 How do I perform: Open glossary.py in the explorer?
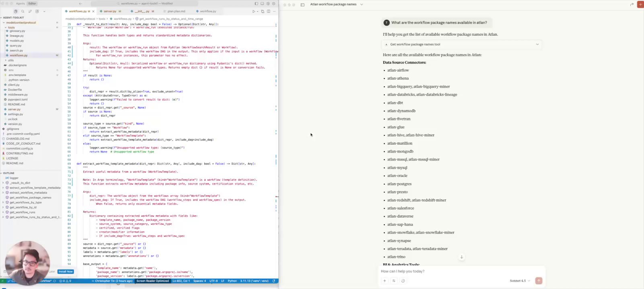[17, 31]
